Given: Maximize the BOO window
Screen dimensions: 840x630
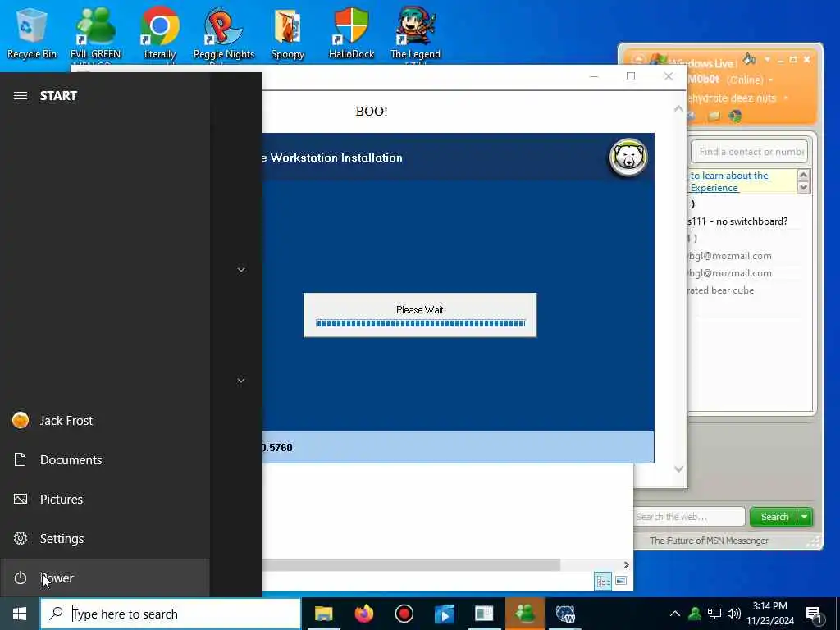Looking at the screenshot, I should click(x=631, y=76).
